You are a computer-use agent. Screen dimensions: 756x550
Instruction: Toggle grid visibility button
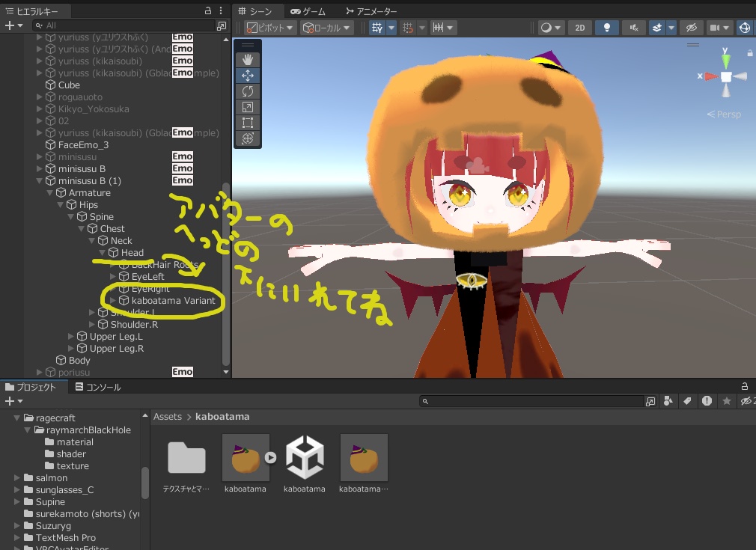click(377, 28)
